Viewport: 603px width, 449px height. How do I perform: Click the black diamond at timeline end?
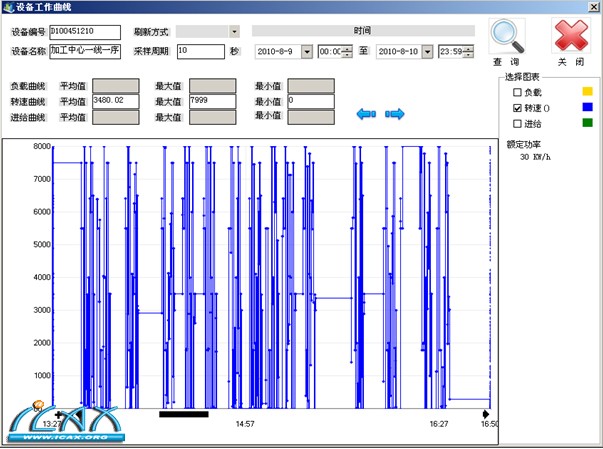click(x=486, y=413)
